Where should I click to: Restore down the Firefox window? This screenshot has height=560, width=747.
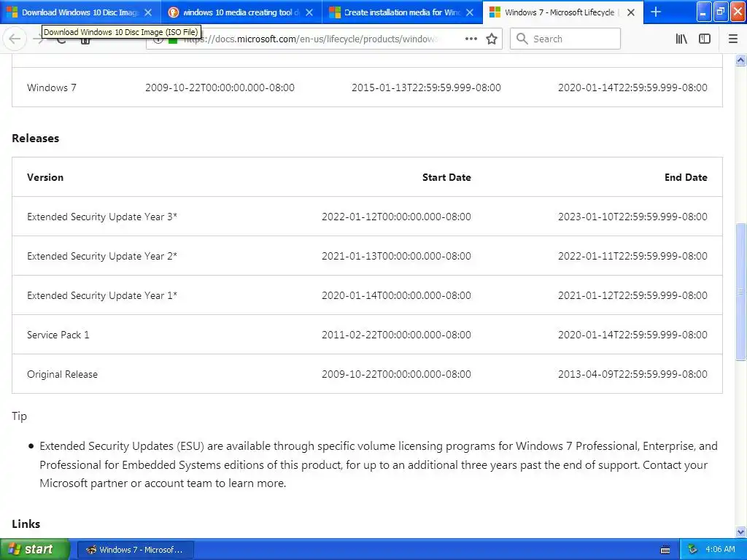[x=721, y=12]
